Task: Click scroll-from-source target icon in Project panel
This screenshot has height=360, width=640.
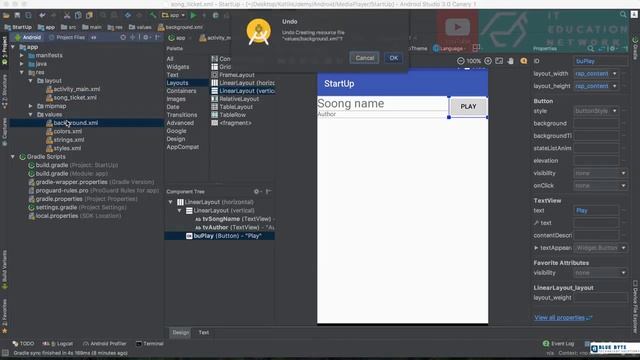Action: tap(123, 37)
